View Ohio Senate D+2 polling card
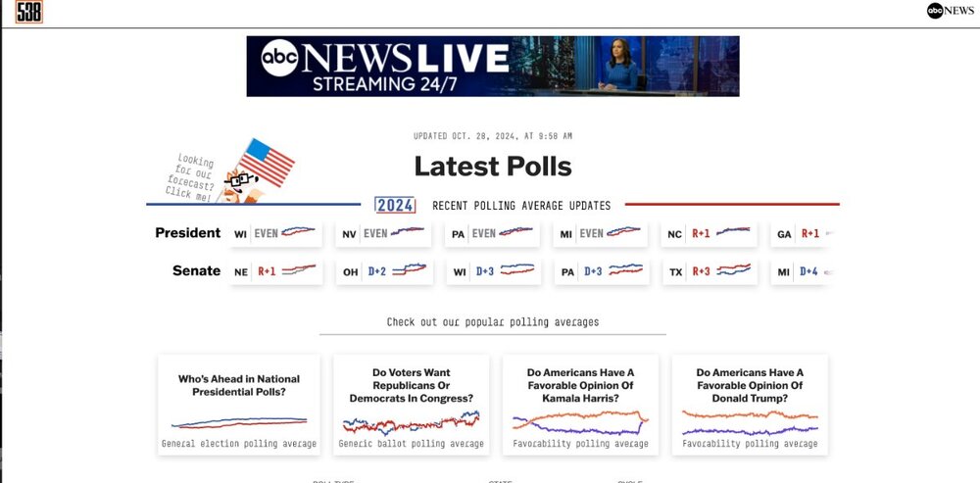Viewport: 980px width, 483px height. pyautogui.click(x=383, y=271)
